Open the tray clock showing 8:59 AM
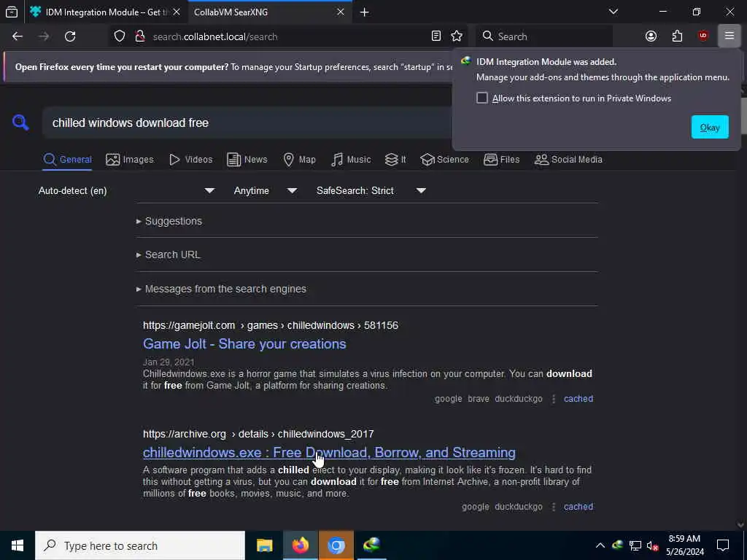This screenshot has width=747, height=560. pos(684,545)
